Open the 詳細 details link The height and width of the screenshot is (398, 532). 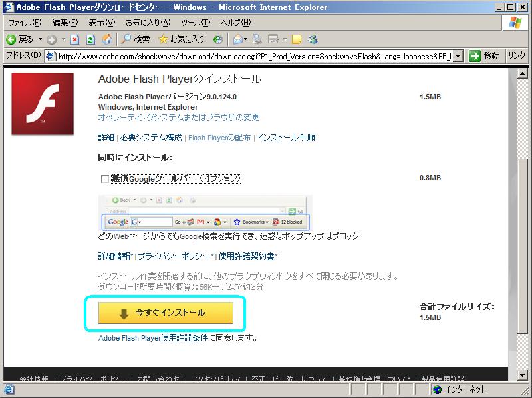click(106, 138)
